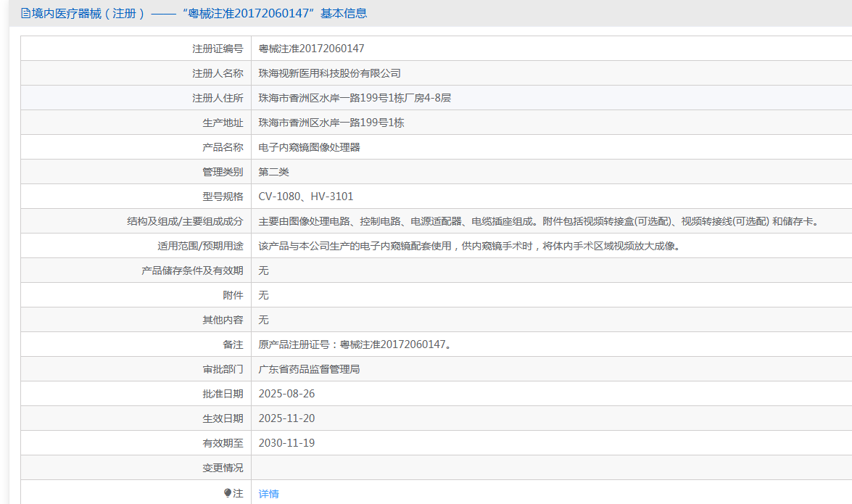Click the page title 境内医疗器械（注册）基本信息

[199, 14]
